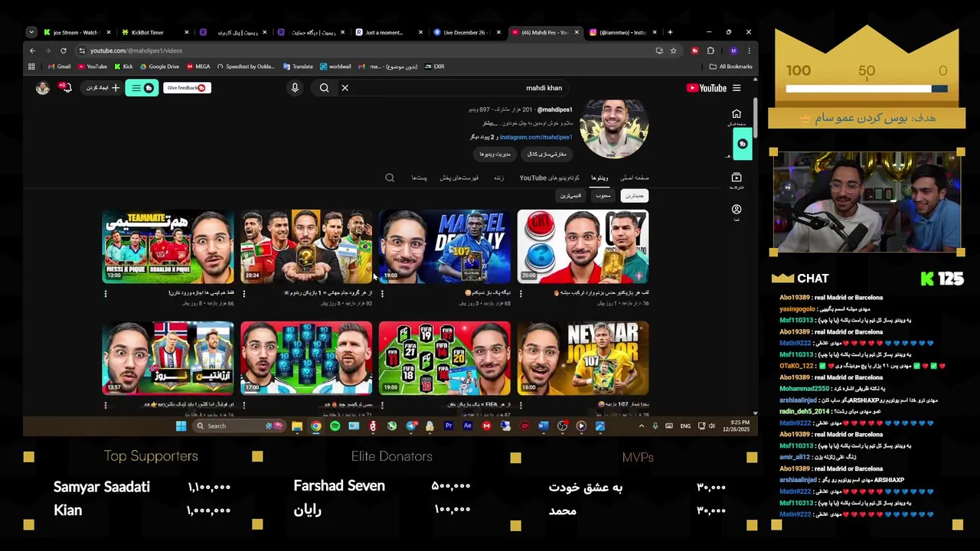Open the Marcel Desailly 107 video thumbnail
980x551 pixels.
444,246
